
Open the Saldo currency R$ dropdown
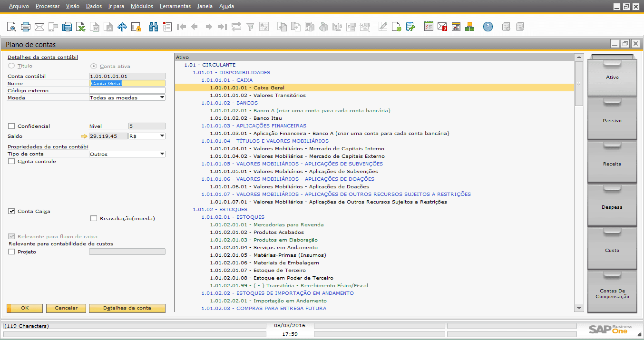click(162, 136)
